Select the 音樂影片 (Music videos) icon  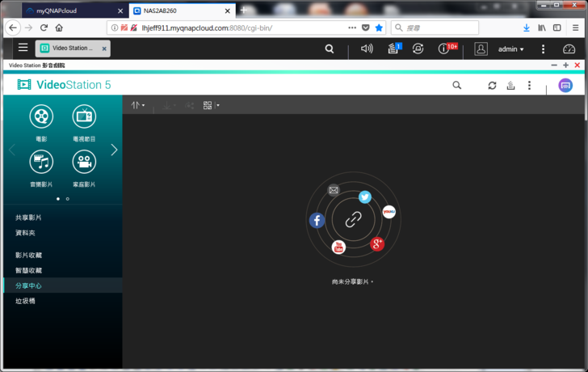click(41, 162)
